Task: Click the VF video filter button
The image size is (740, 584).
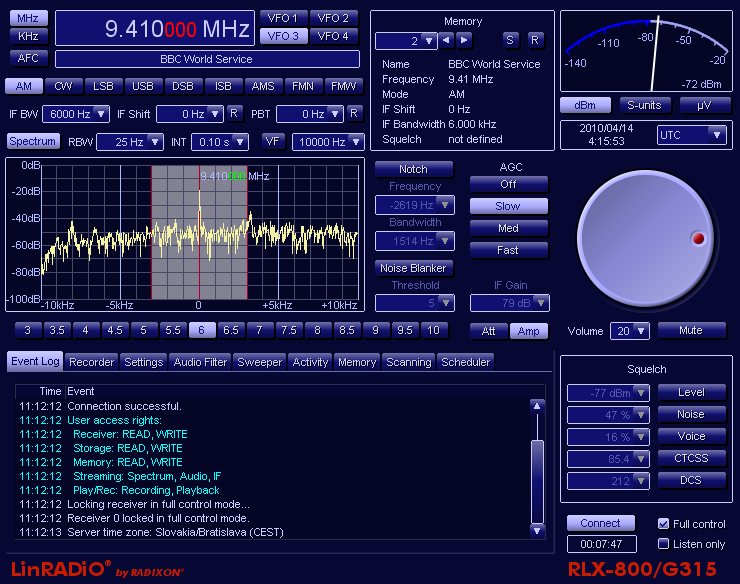Action: tap(272, 141)
